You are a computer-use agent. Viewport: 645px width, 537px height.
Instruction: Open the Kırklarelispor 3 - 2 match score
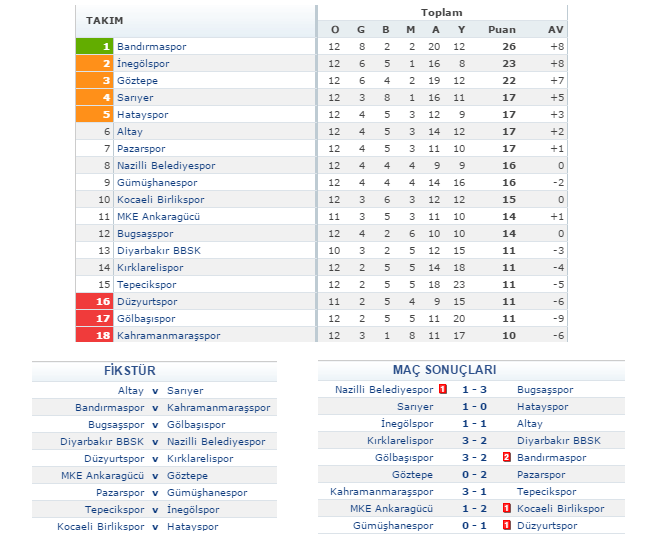(474, 440)
